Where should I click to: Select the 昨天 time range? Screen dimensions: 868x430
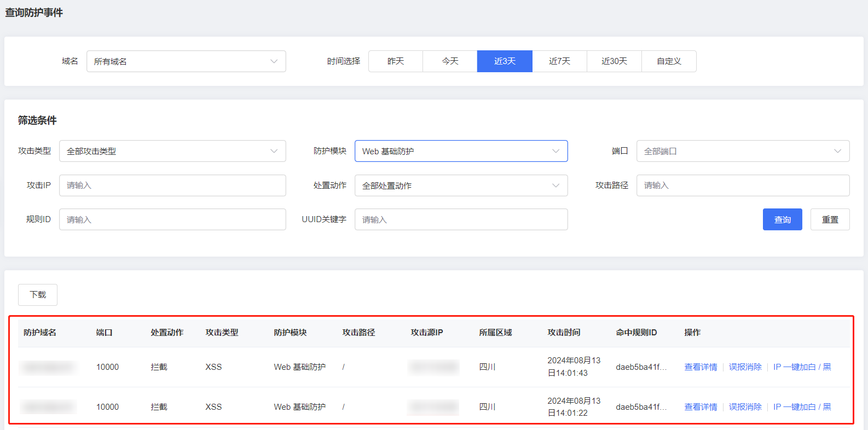click(396, 61)
